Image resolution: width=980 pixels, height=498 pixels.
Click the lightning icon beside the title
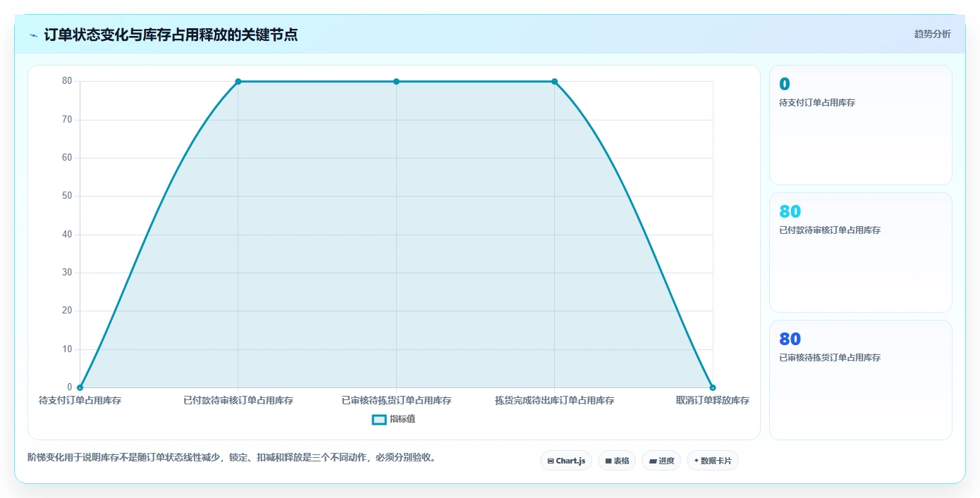click(x=34, y=35)
